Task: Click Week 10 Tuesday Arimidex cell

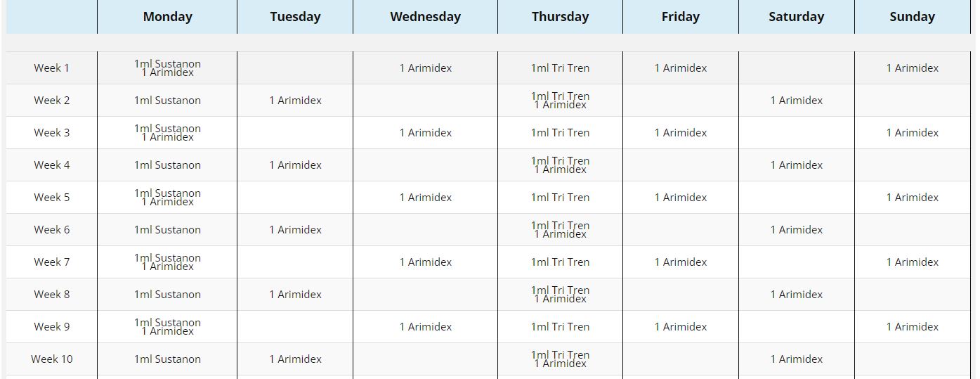Action: point(295,359)
